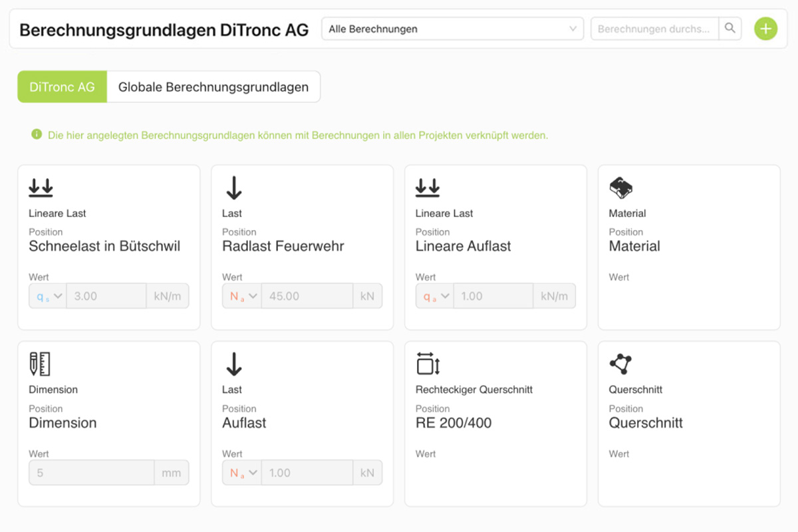Expand the qs dropdown for Schneelast
This screenshot has height=532, width=798.
point(48,297)
